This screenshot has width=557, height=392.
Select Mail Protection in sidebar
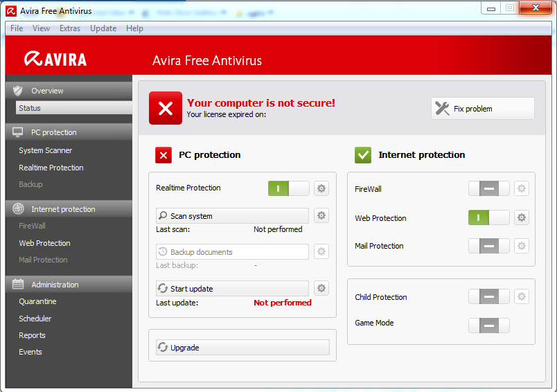point(43,260)
